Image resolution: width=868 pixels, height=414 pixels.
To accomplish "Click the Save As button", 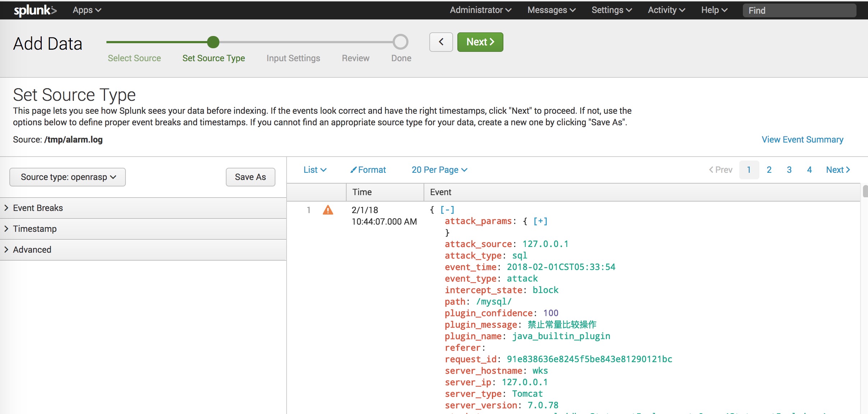I will [250, 177].
